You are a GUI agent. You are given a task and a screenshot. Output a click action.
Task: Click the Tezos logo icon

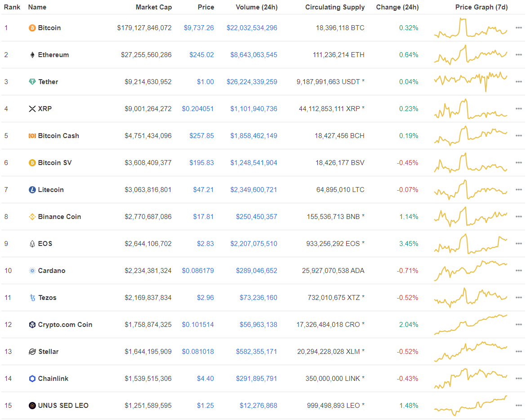[32, 298]
